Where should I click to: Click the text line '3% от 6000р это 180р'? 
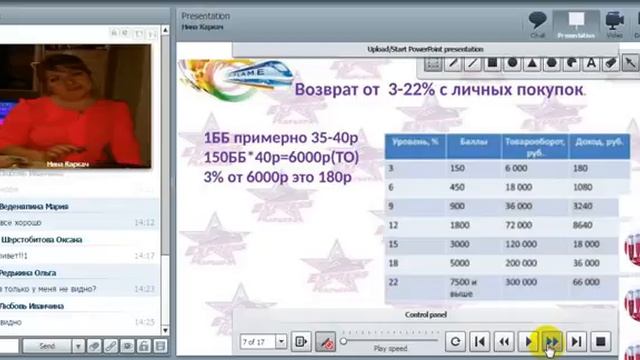coord(278,177)
